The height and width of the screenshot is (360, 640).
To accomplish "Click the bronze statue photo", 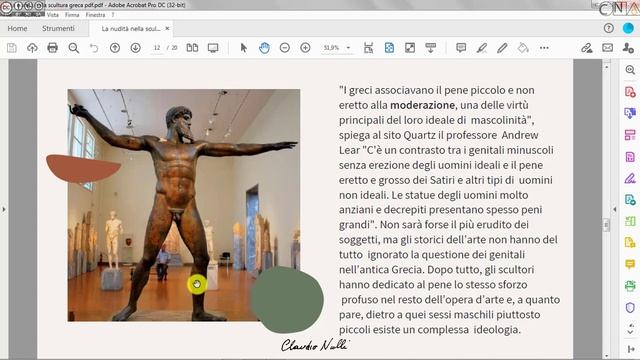I will click(x=184, y=205).
